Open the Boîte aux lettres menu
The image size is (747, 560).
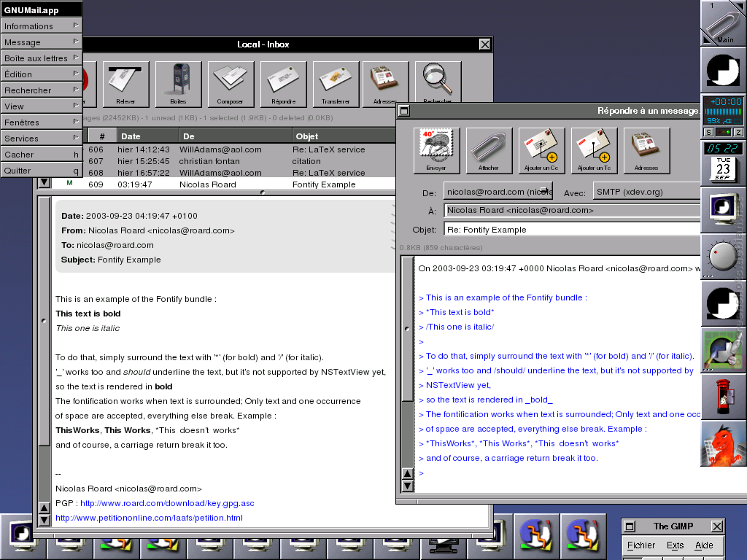point(42,58)
